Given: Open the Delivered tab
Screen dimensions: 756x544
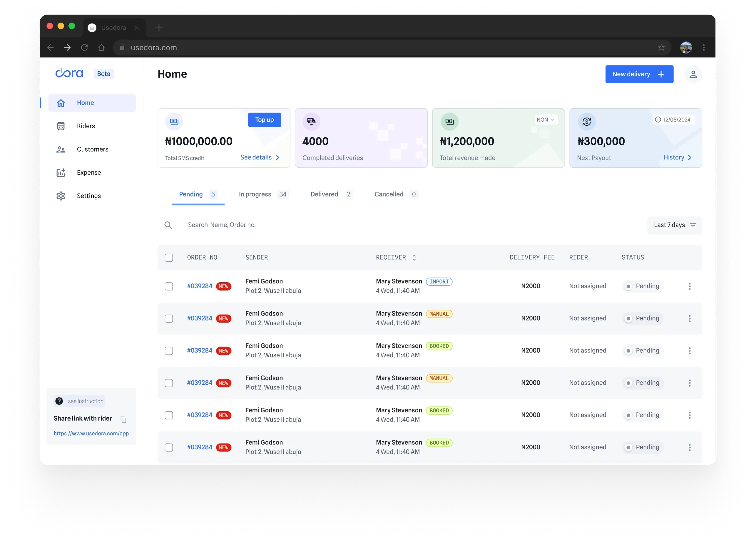Looking at the screenshot, I should point(324,194).
